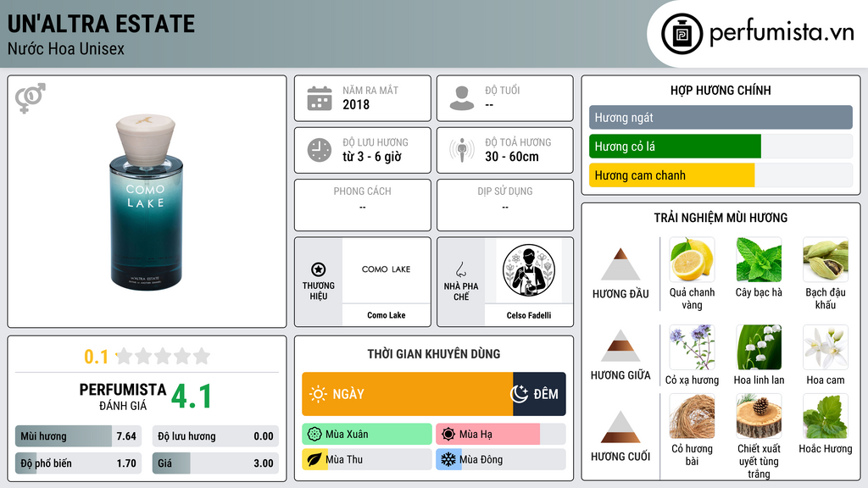Click the Hoa linh lan image

pyautogui.click(x=759, y=347)
